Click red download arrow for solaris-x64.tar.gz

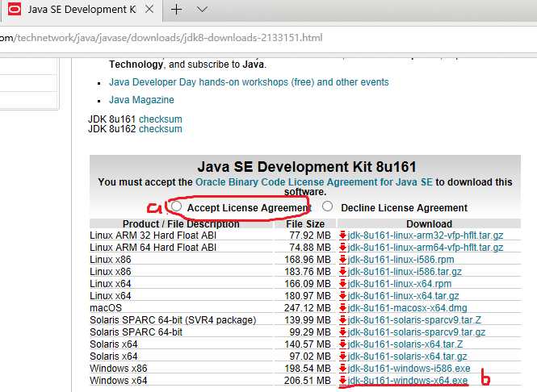(342, 357)
